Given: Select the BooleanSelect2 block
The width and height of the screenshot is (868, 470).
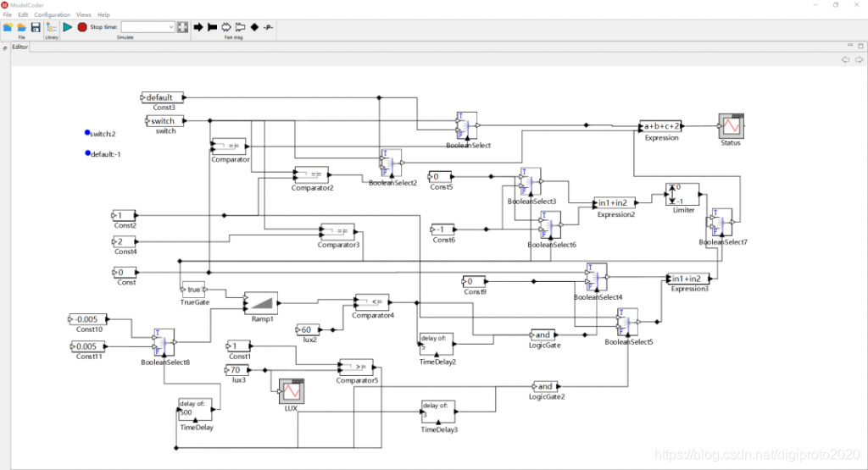Looking at the screenshot, I should click(x=391, y=163).
